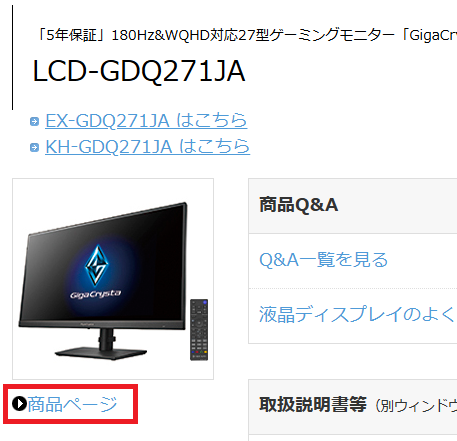
Task: Click the arrow icon beside KH-GDQ271JA link
Action: coord(34,147)
